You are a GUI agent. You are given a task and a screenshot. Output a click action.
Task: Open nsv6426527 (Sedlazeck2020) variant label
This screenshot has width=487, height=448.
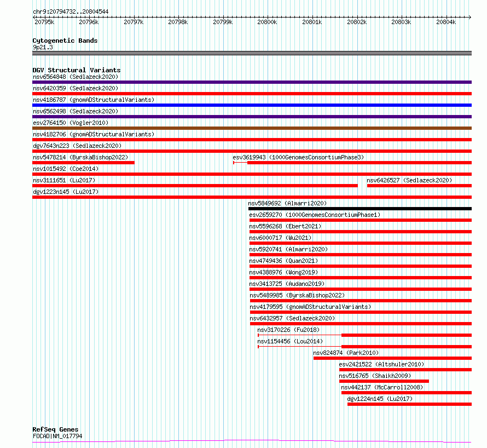[409, 180]
